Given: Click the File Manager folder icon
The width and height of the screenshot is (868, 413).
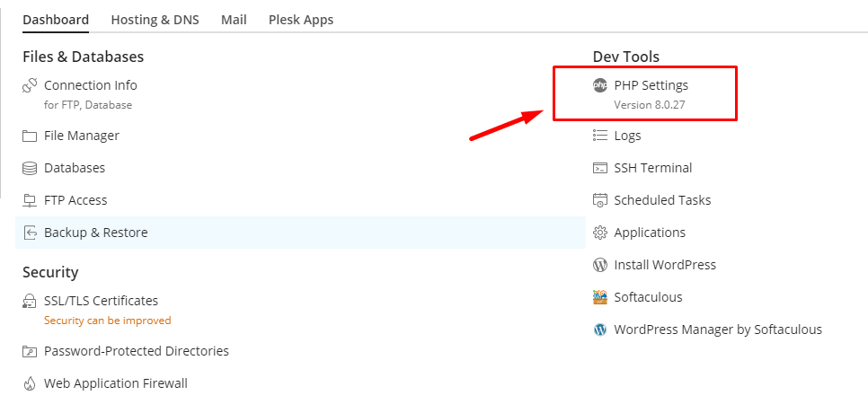Looking at the screenshot, I should pyautogui.click(x=30, y=136).
